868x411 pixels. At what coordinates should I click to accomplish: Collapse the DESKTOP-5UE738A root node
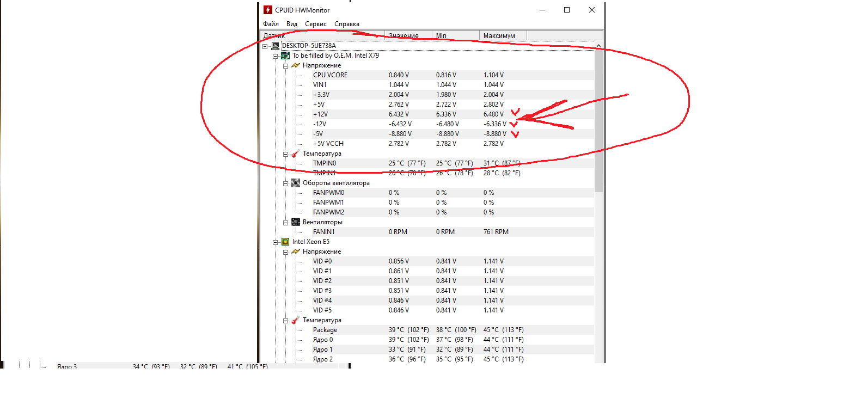pos(265,46)
